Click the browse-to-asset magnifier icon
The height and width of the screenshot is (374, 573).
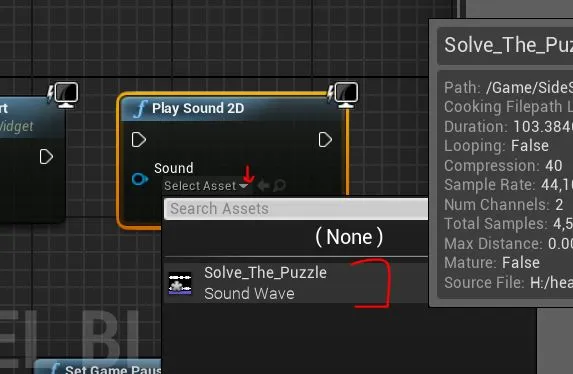[x=279, y=186]
